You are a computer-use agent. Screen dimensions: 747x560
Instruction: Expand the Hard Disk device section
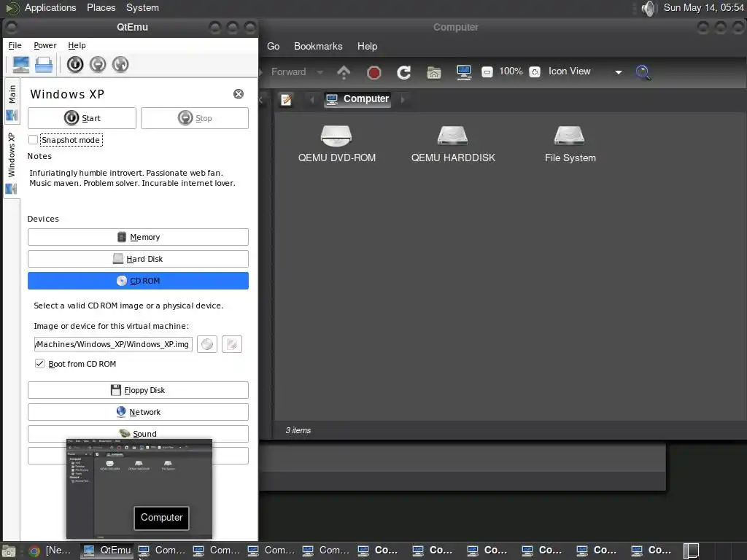point(138,259)
